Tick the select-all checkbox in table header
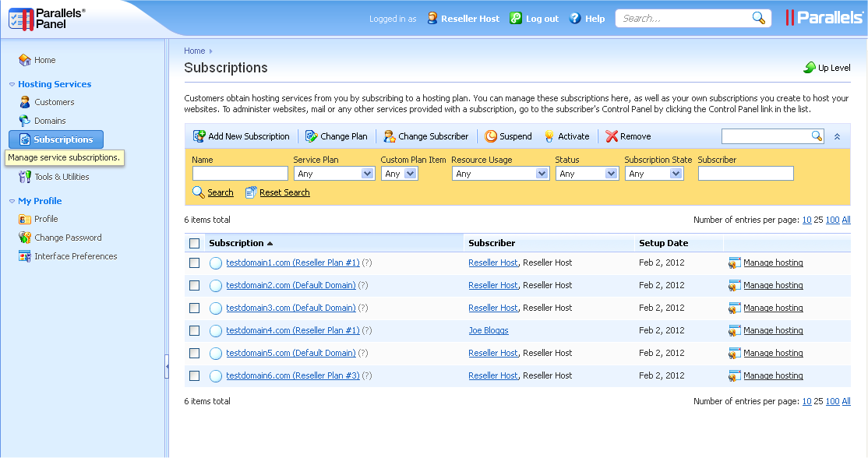 point(194,243)
